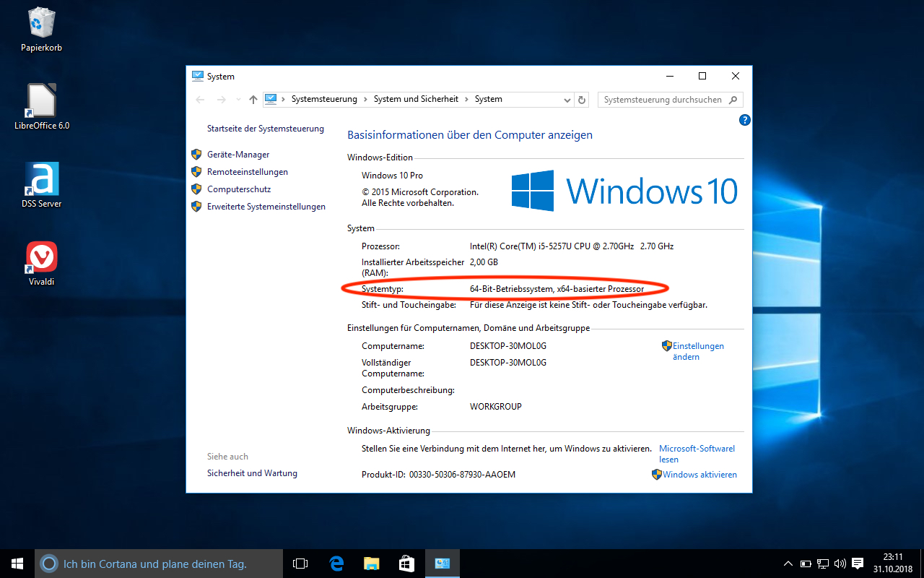
Task: Select System und Sicherheit breadcrumb
Action: click(416, 99)
